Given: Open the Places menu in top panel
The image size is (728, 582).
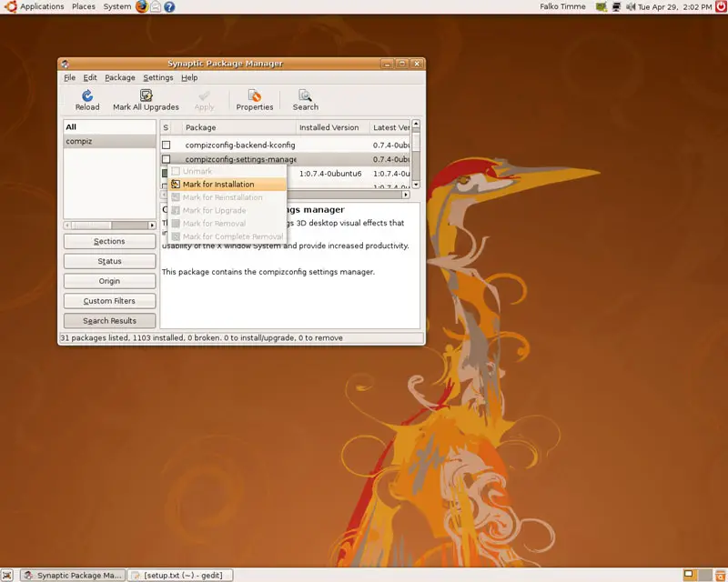Looking at the screenshot, I should click(x=84, y=6).
